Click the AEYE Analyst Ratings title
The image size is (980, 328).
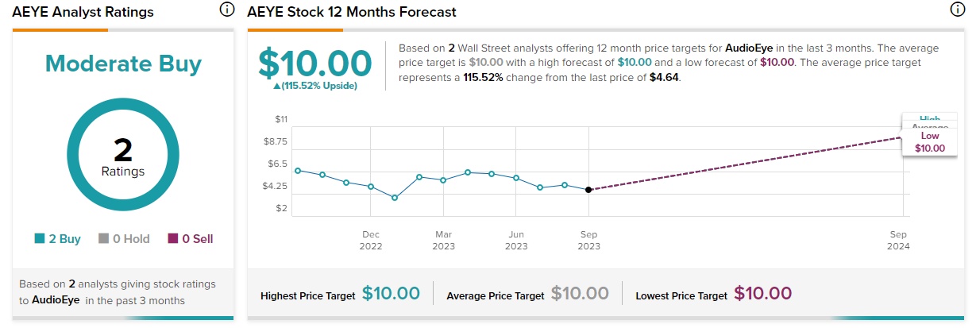coord(83,12)
